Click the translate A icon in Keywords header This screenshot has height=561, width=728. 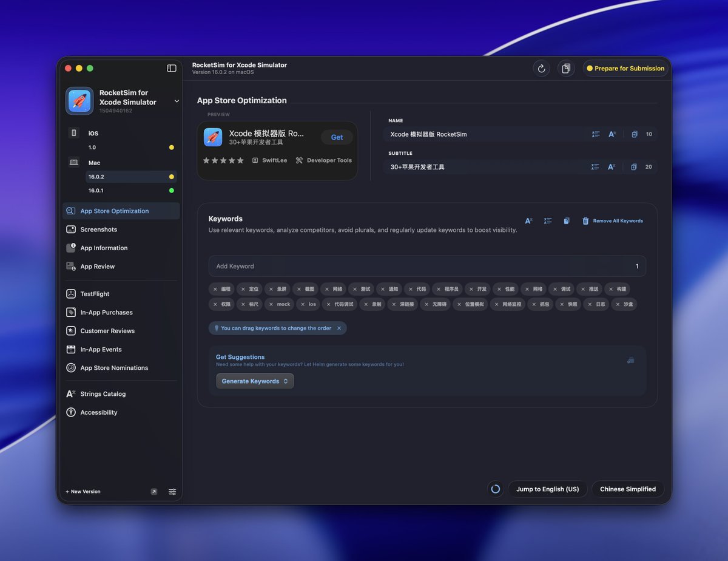point(529,221)
